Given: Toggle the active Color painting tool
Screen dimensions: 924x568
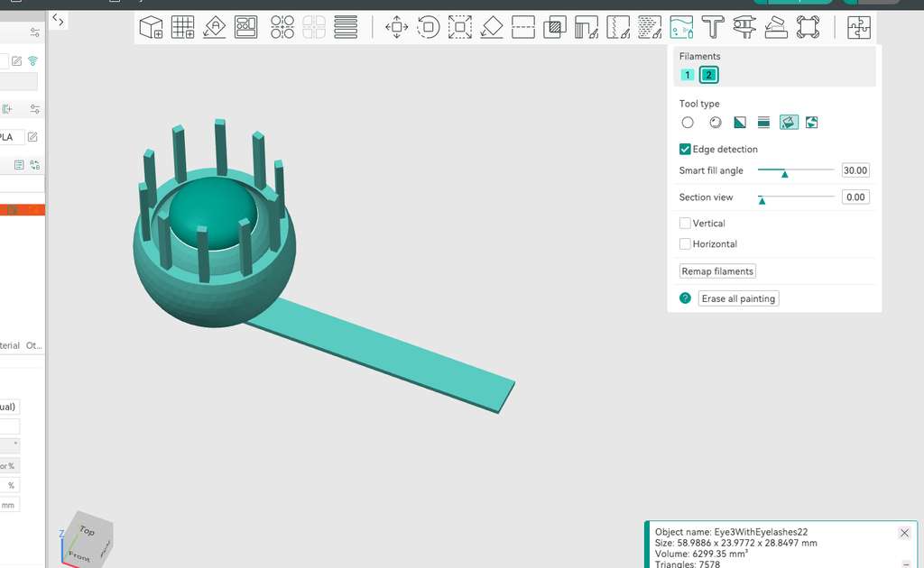Looking at the screenshot, I should pyautogui.click(x=681, y=27).
